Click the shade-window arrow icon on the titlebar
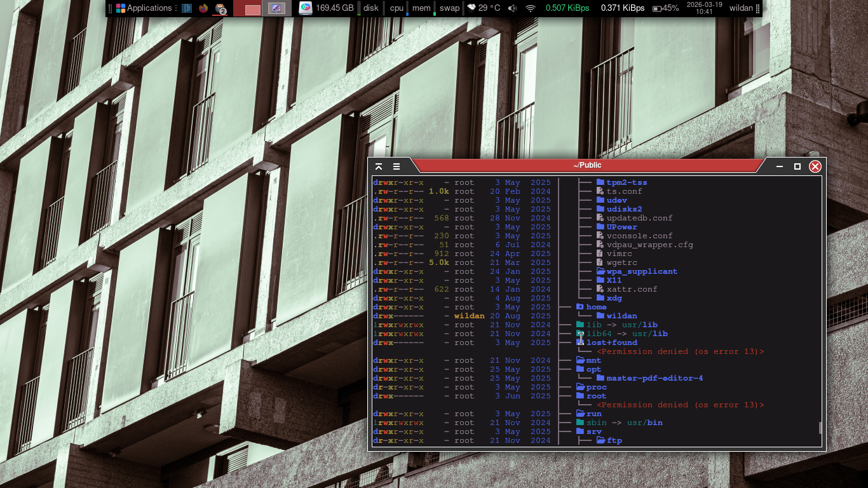Viewport: 868px width, 488px height. click(x=379, y=166)
